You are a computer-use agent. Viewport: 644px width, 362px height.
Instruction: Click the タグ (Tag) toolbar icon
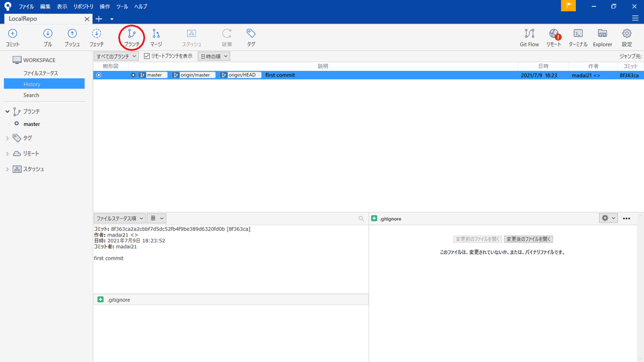(251, 34)
